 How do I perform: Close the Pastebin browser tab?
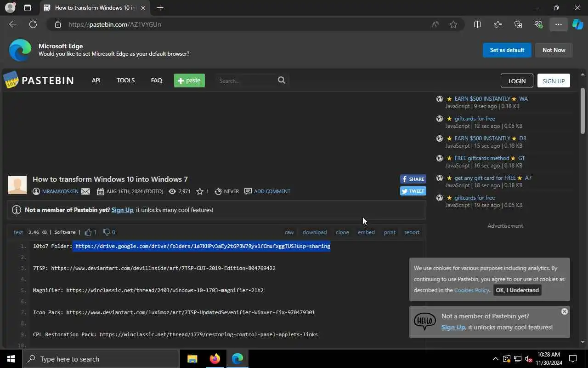(x=143, y=8)
